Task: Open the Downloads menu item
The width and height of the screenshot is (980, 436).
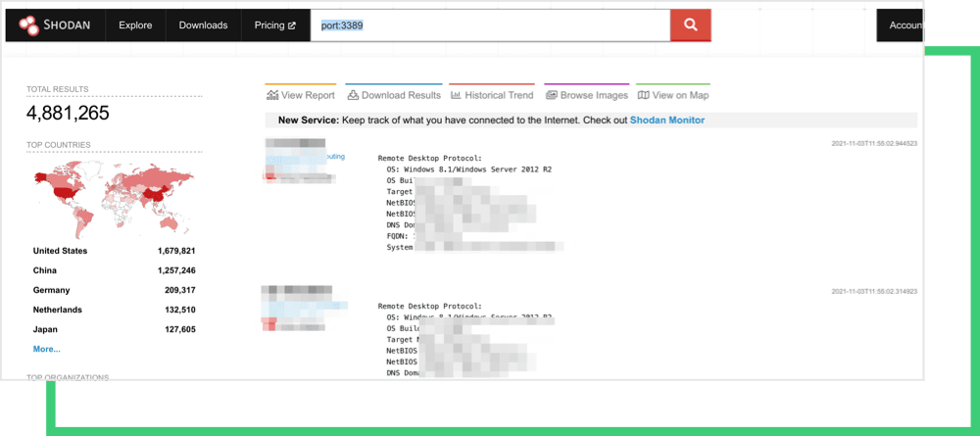Action: pos(203,25)
